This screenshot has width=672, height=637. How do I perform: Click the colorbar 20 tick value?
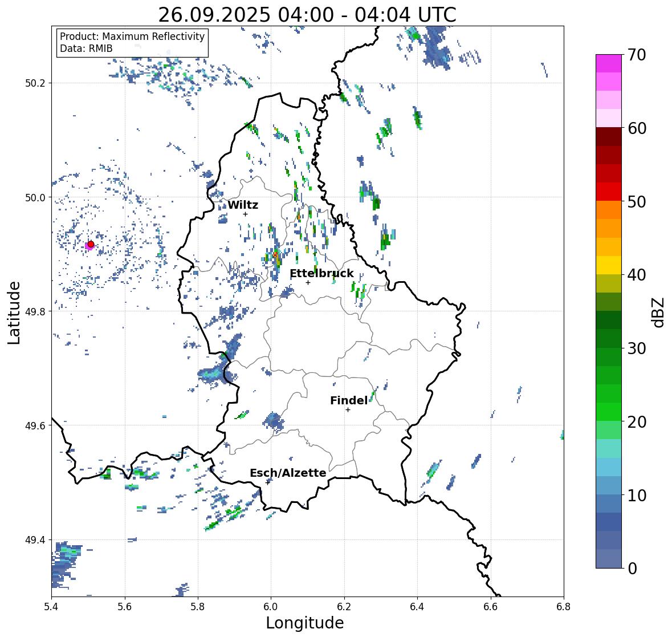(x=636, y=422)
